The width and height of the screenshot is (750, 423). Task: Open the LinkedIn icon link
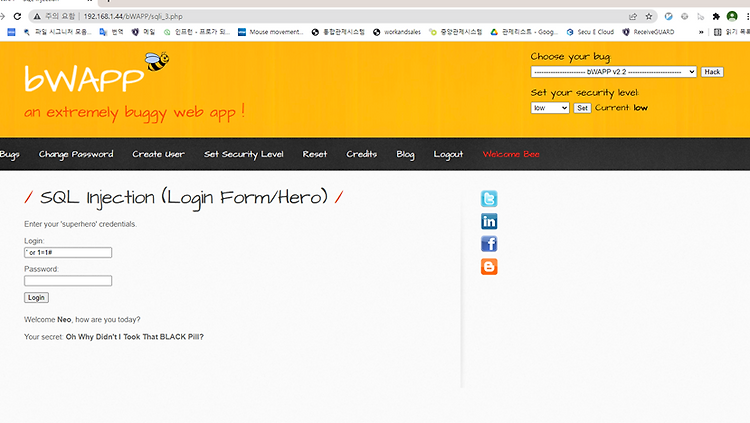pyautogui.click(x=489, y=222)
